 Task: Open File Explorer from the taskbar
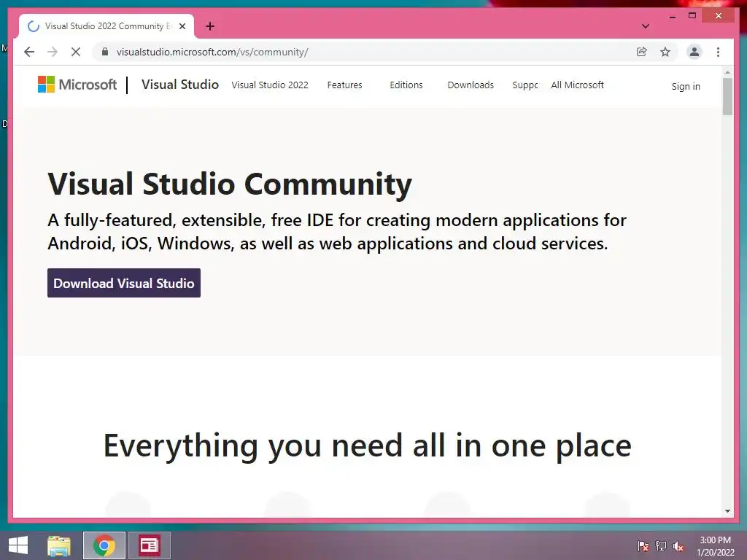click(x=58, y=545)
